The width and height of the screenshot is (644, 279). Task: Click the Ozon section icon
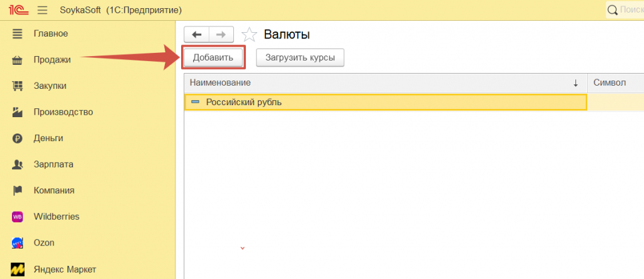pyautogui.click(x=18, y=242)
